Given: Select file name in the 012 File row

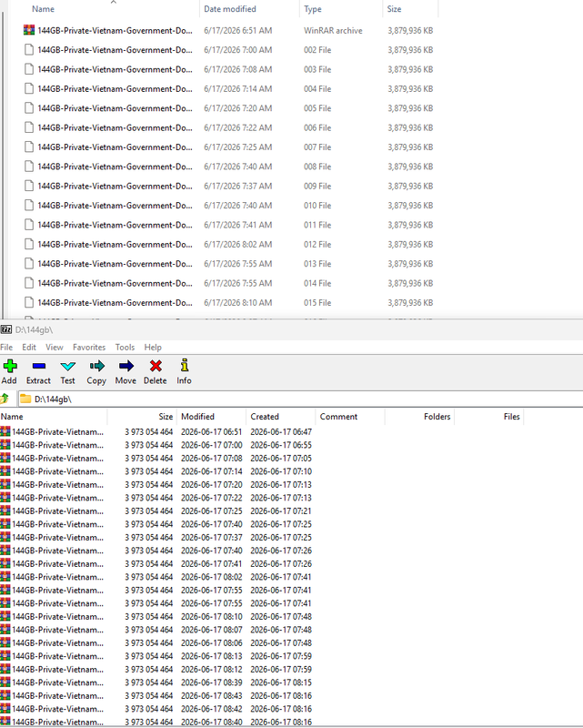Looking at the screenshot, I should (116, 244).
